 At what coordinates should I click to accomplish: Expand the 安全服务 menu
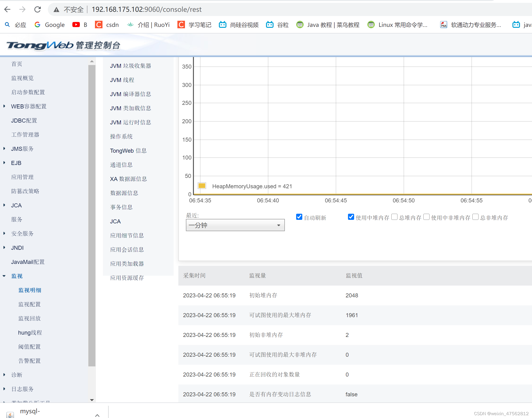[4, 234]
